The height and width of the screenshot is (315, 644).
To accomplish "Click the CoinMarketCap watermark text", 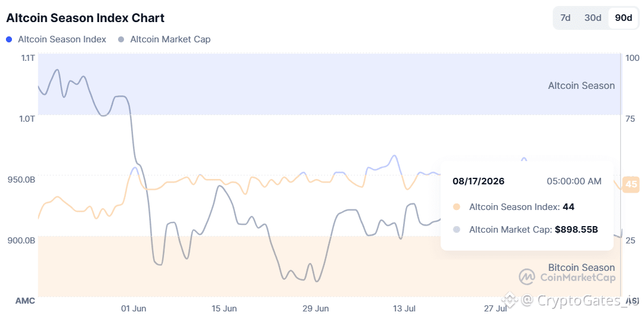I will click(577, 278).
